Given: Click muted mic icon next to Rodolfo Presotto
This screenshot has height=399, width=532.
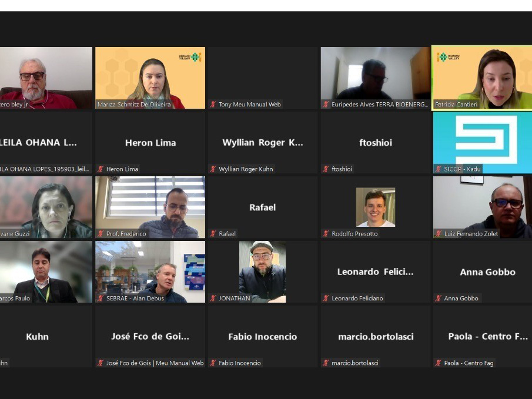Looking at the screenshot, I should 326,234.
